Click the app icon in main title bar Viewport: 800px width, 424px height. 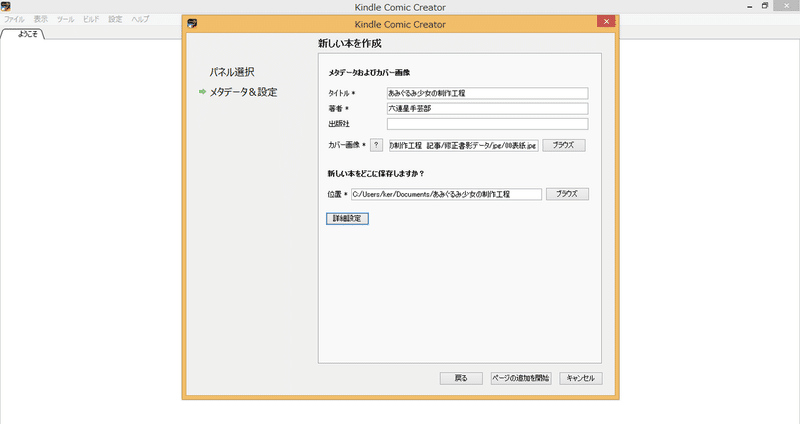(6, 7)
